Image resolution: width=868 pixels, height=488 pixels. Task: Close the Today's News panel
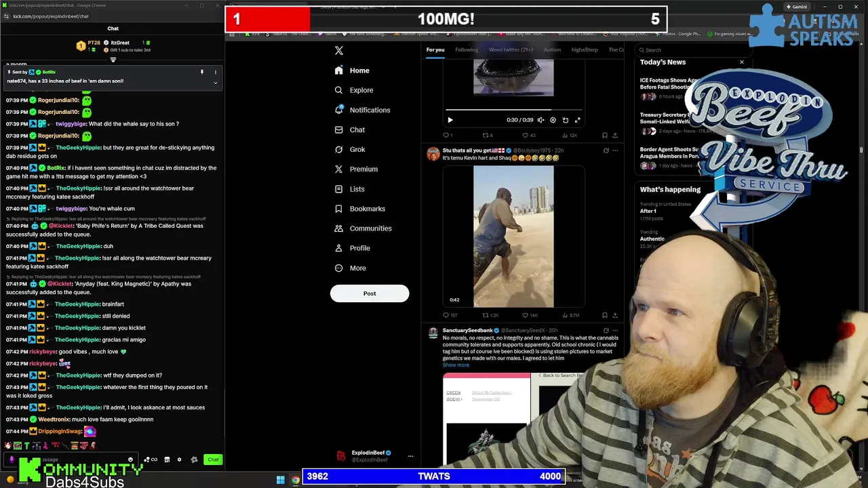coord(741,62)
